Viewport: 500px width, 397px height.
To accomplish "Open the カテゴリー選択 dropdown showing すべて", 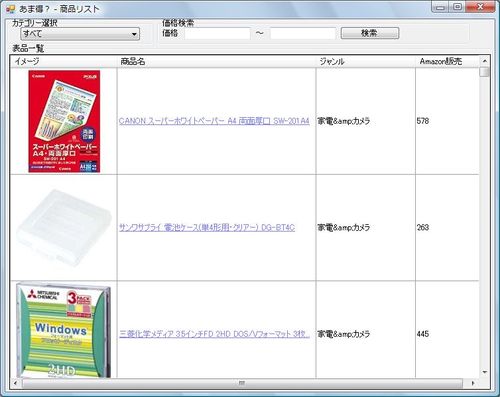I will point(80,34).
